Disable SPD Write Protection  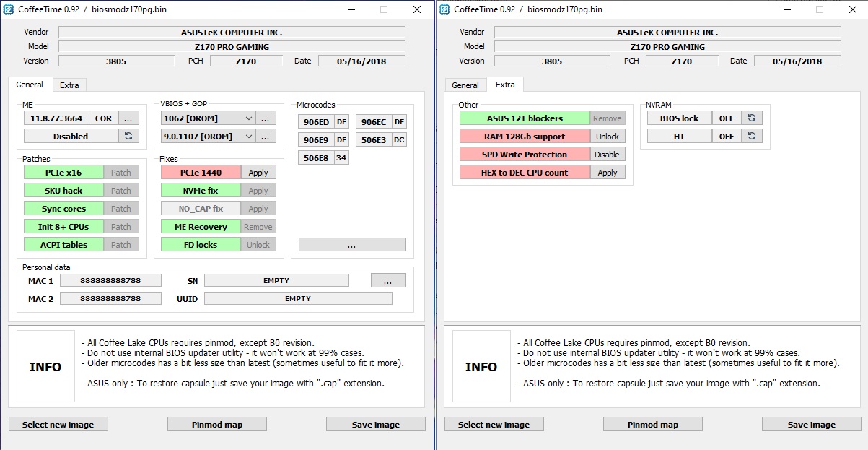(x=608, y=155)
